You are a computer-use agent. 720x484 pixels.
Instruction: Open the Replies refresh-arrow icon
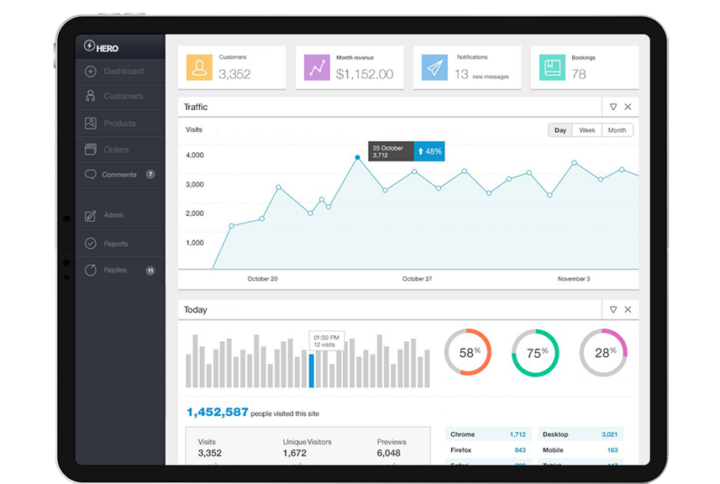[x=90, y=270]
